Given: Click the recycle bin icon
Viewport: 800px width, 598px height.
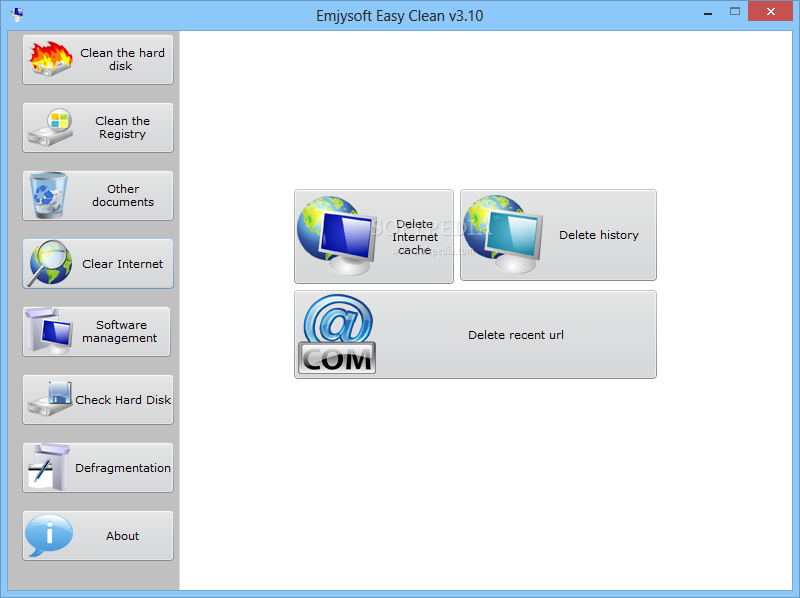Looking at the screenshot, I should pos(48,195).
